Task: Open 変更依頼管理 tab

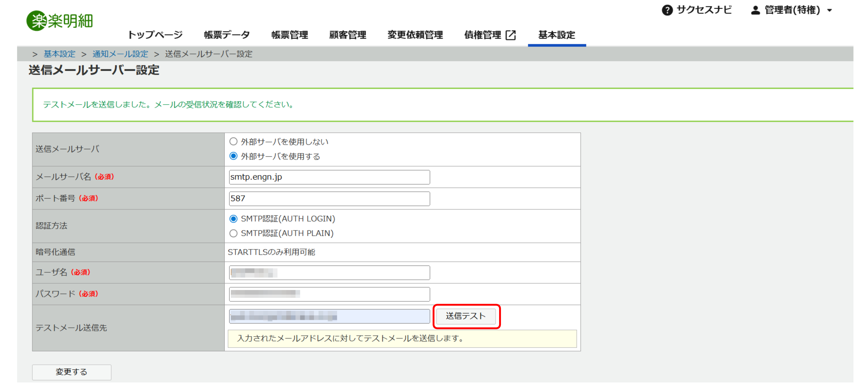Action: pos(415,35)
